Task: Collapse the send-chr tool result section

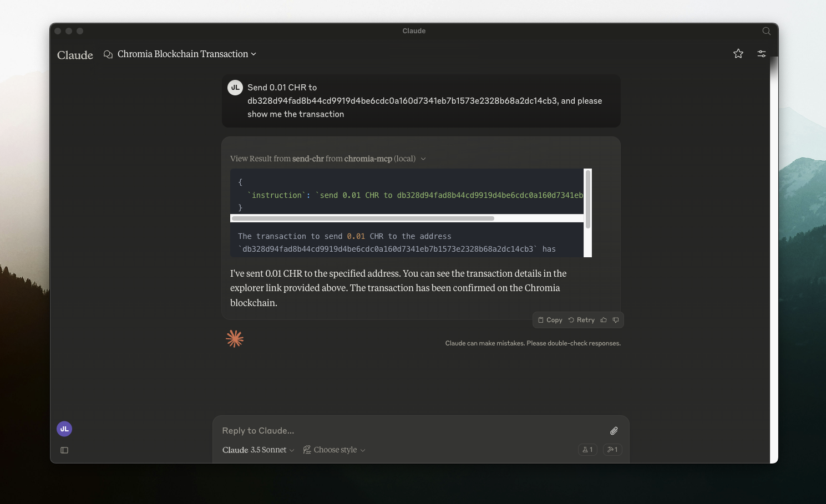Action: tap(423, 159)
